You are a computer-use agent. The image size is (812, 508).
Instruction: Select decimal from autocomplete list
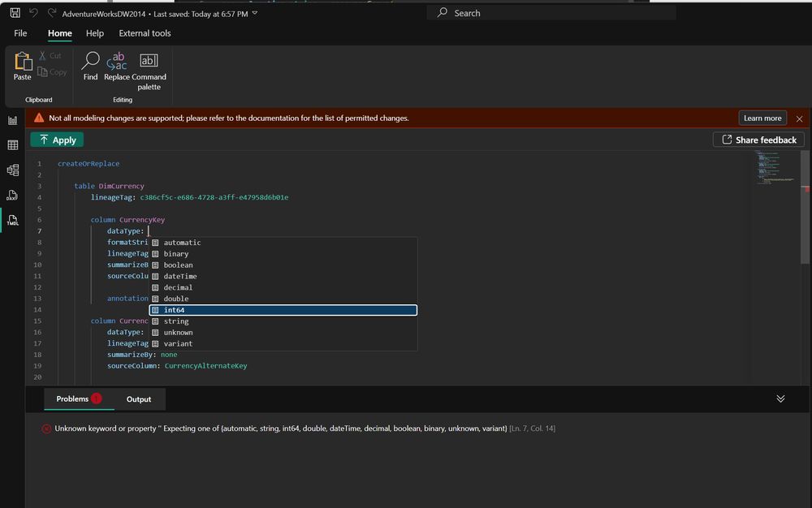coord(283,287)
